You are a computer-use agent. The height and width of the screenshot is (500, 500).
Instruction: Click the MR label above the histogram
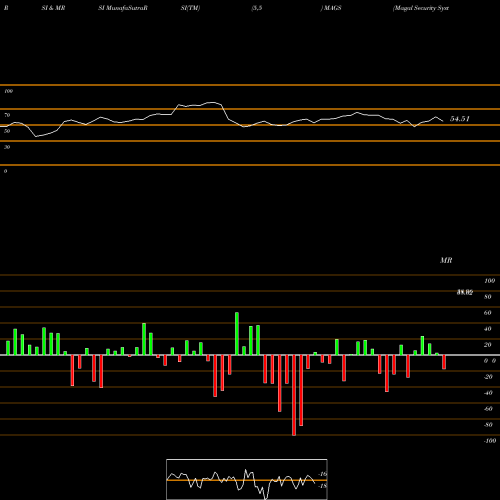pyautogui.click(x=446, y=260)
